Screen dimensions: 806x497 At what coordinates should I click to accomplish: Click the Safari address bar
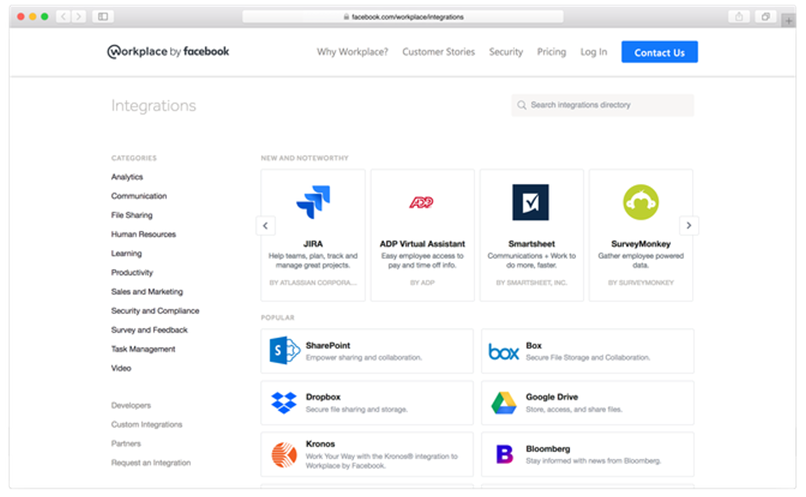tap(403, 16)
